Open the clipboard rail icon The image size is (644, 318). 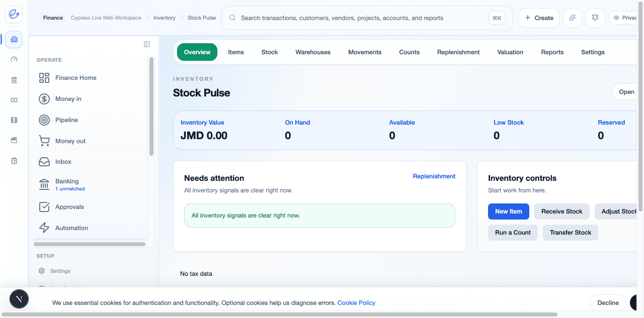click(x=14, y=161)
